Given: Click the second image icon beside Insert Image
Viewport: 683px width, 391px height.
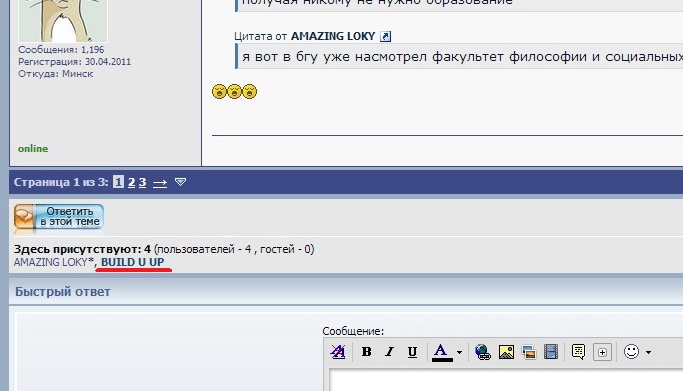Looking at the screenshot, I should pos(529,352).
